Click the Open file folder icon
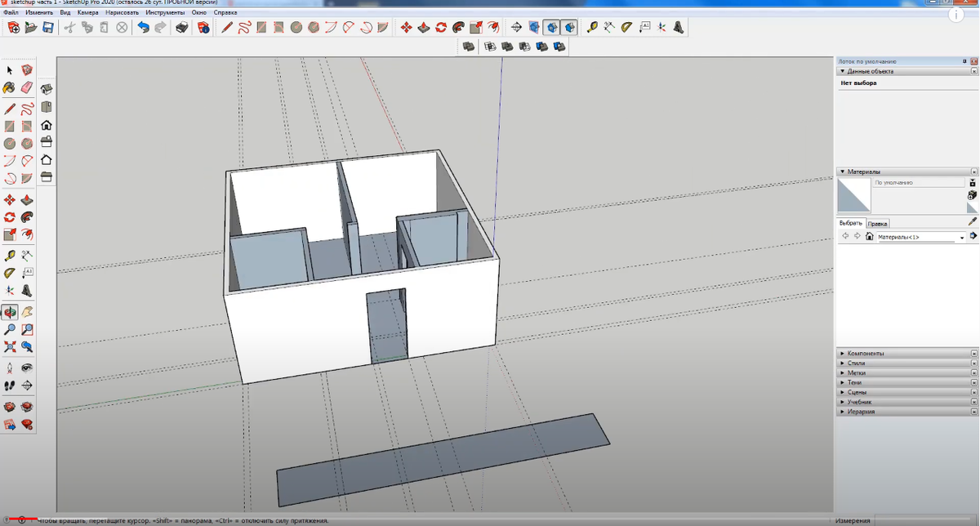 pyautogui.click(x=31, y=28)
